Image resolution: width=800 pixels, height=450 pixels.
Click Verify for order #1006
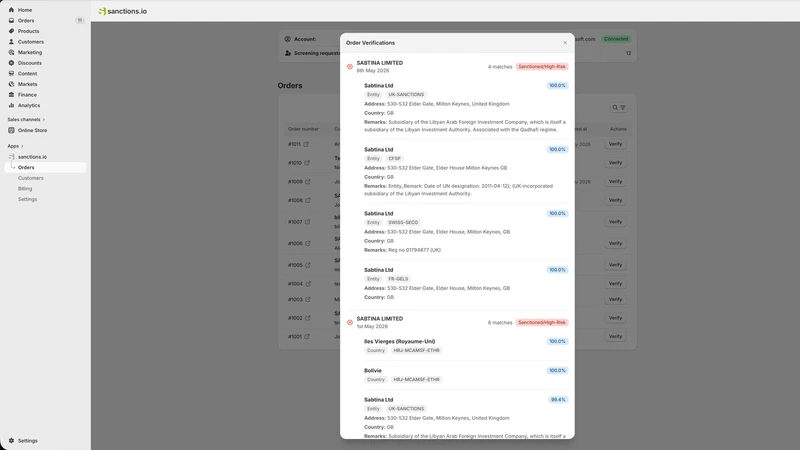tap(615, 243)
